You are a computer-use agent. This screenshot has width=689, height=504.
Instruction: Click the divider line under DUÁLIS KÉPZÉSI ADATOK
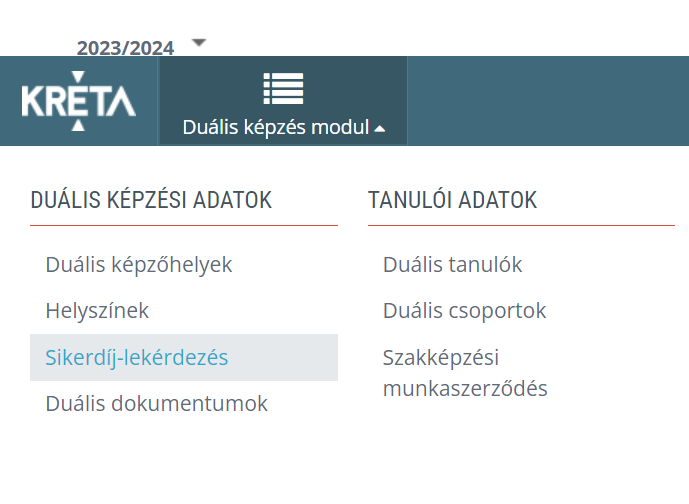(x=184, y=226)
